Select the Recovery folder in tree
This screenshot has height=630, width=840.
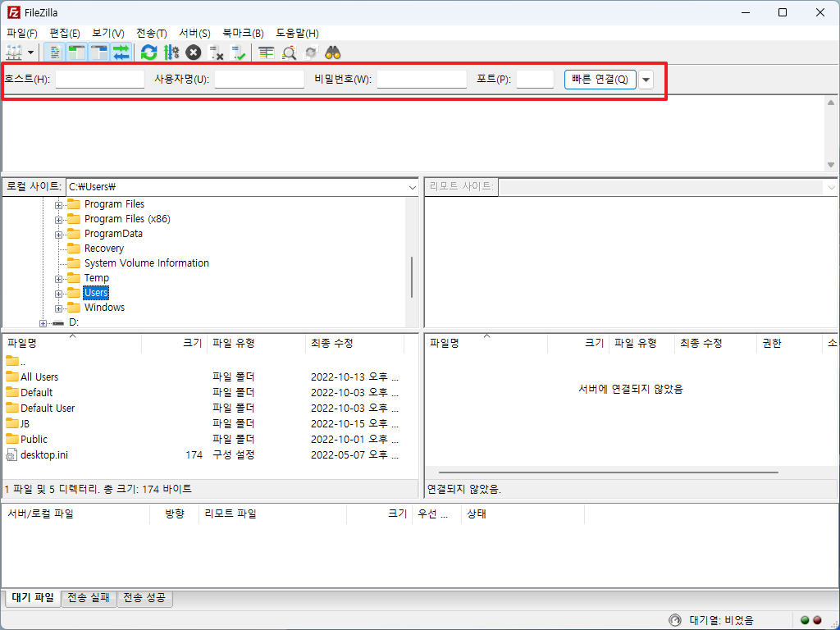[104, 249]
